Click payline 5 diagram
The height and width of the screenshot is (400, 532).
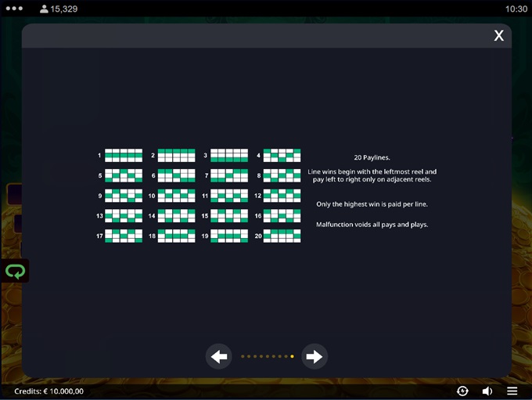coord(124,175)
